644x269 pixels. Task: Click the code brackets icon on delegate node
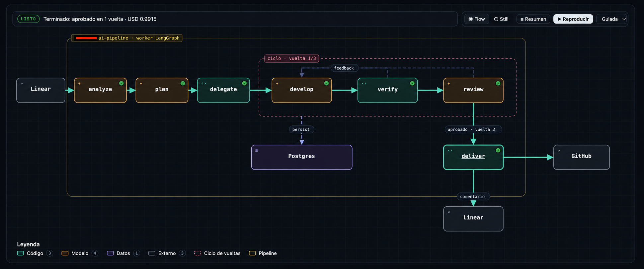[204, 84]
